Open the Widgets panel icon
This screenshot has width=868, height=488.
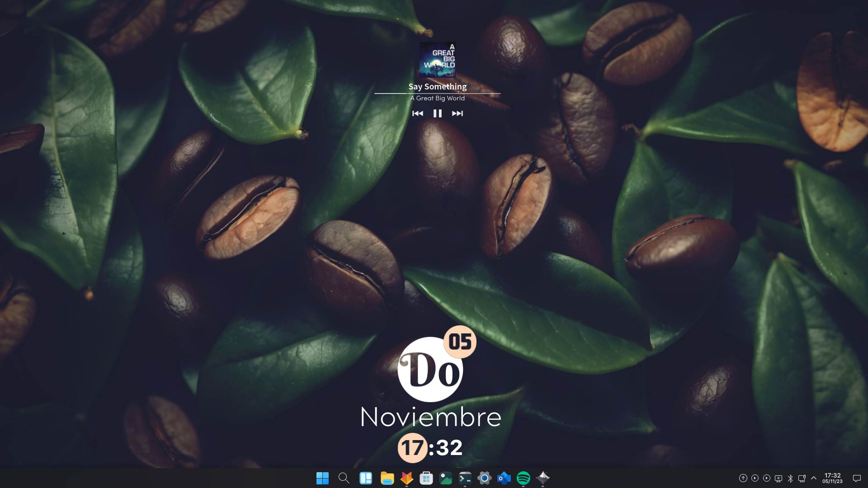366,478
